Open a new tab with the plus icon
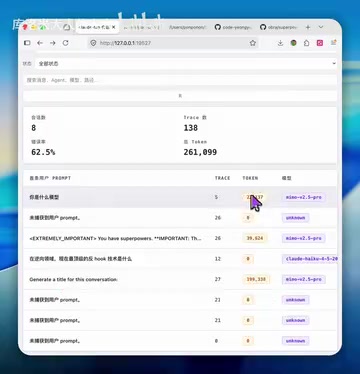 [x=308, y=27]
